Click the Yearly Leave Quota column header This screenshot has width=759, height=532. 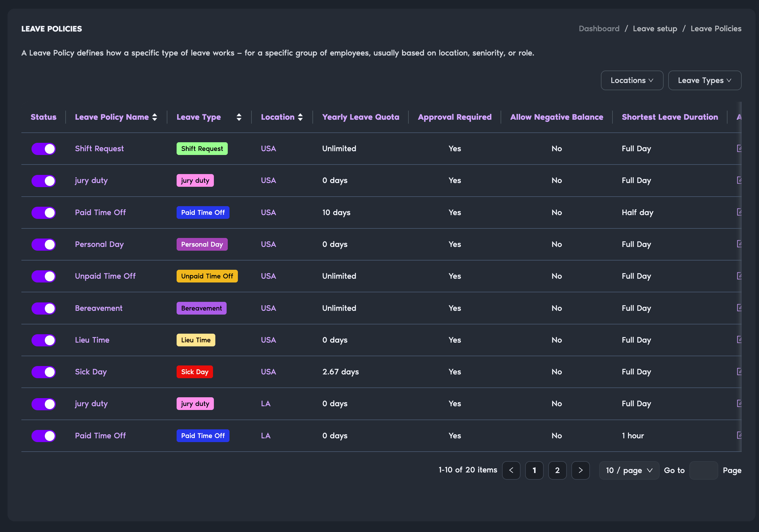[361, 117]
